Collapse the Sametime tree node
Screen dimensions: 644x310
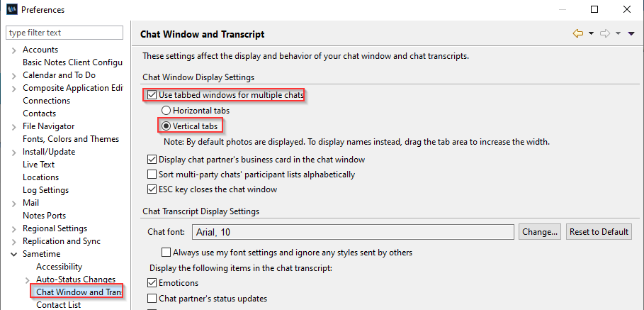point(14,254)
